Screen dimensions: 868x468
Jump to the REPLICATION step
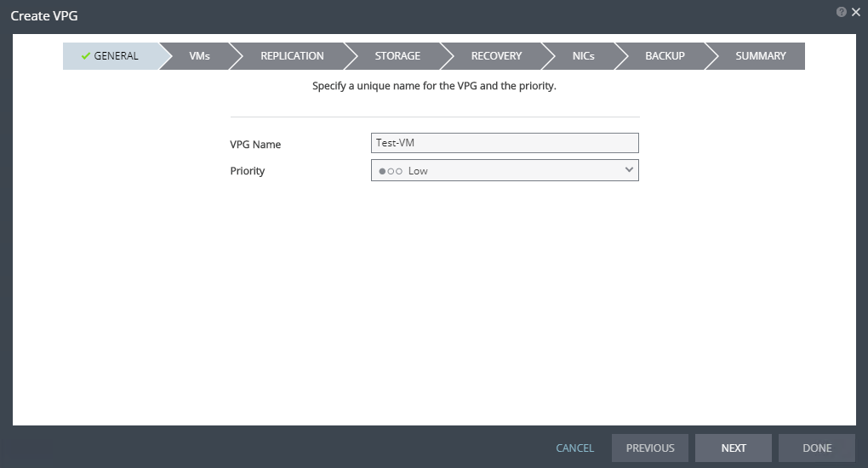(292, 56)
